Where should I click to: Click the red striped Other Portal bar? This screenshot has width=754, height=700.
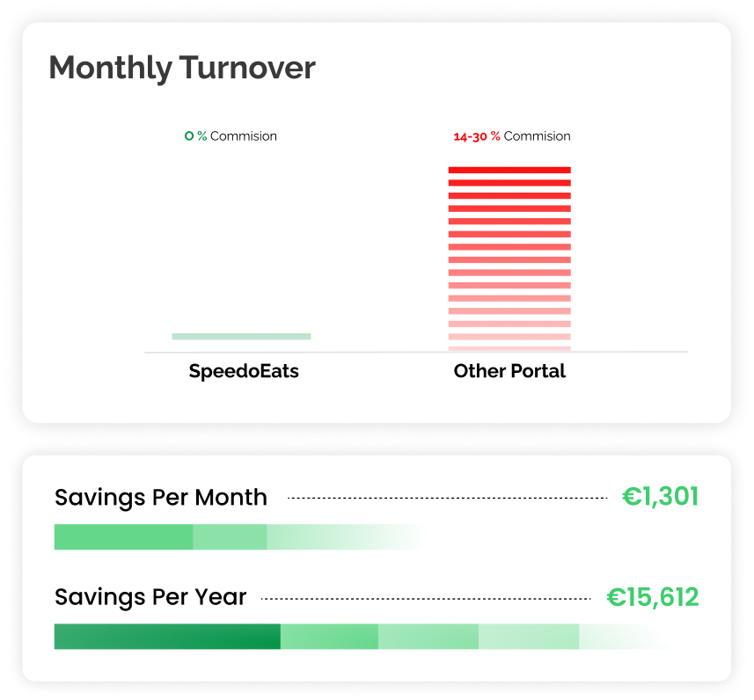(509, 259)
